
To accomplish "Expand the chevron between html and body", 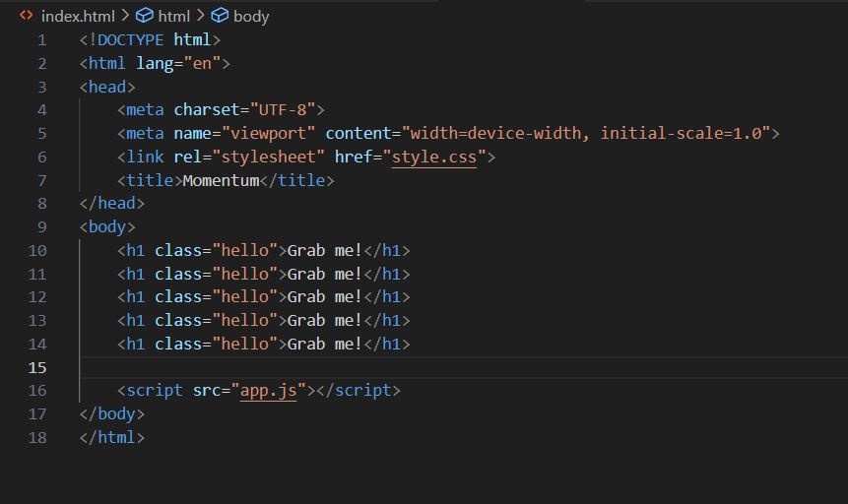I will [x=201, y=16].
